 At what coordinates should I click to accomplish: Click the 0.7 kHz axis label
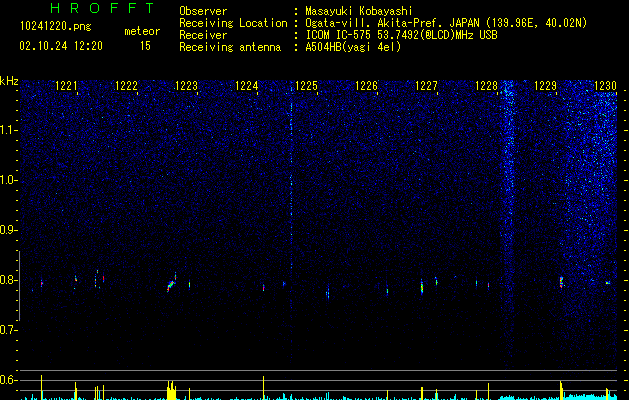[9, 330]
